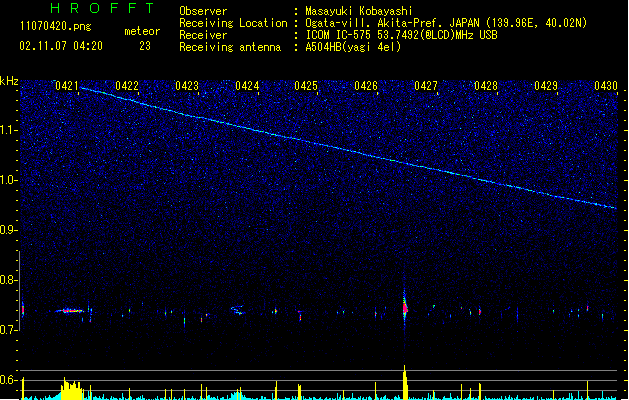Click the 1.1 kHz axis label
Screen dimensions: 629x400
click(x=8, y=130)
